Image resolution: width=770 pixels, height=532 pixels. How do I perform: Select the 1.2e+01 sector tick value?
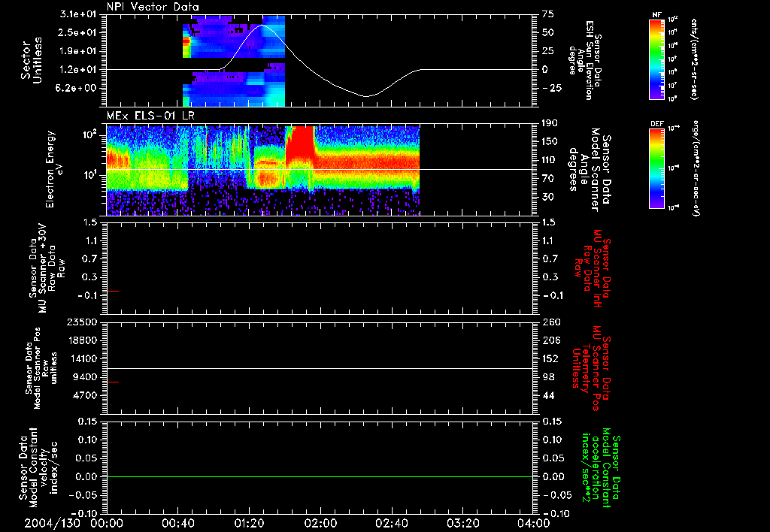pyautogui.click(x=78, y=70)
